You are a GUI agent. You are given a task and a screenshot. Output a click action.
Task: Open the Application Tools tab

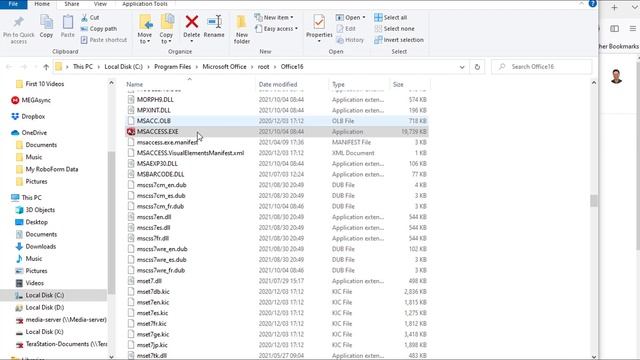pos(144,4)
